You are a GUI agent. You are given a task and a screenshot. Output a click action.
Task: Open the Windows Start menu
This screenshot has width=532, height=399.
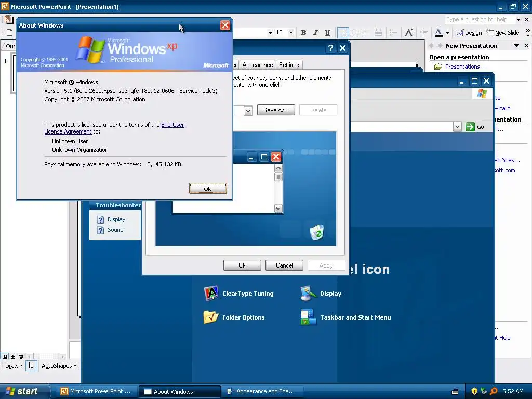[24, 391]
